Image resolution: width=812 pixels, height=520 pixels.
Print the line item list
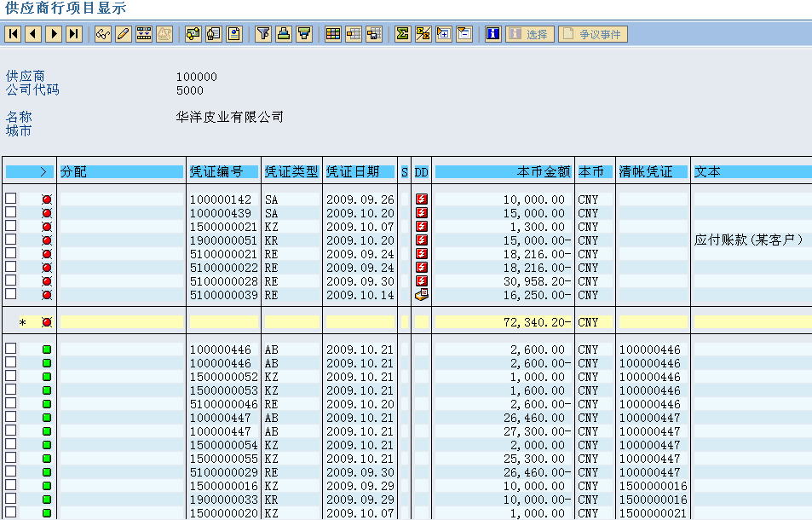283,34
